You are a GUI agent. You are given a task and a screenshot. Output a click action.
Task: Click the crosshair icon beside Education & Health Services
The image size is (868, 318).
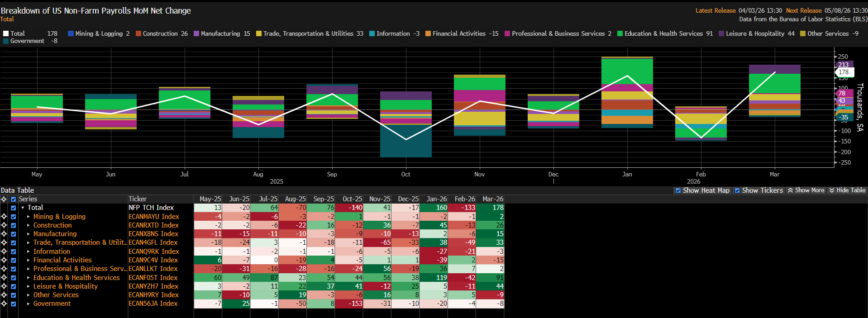(x=4, y=278)
